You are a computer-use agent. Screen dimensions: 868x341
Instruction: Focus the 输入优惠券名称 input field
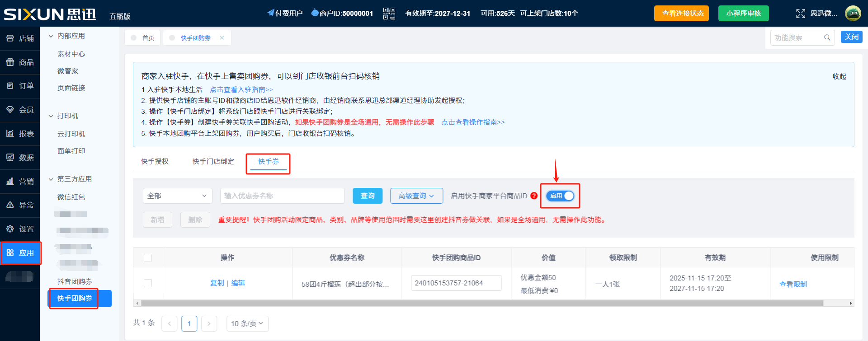point(283,196)
